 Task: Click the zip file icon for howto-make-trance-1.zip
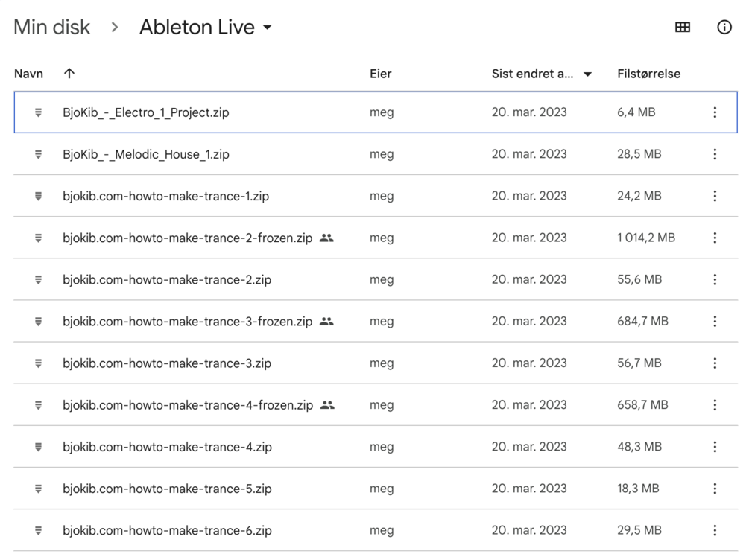pos(38,196)
